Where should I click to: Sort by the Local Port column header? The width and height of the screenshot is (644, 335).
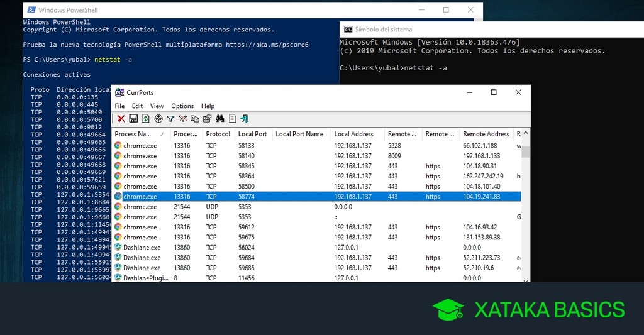click(x=253, y=134)
